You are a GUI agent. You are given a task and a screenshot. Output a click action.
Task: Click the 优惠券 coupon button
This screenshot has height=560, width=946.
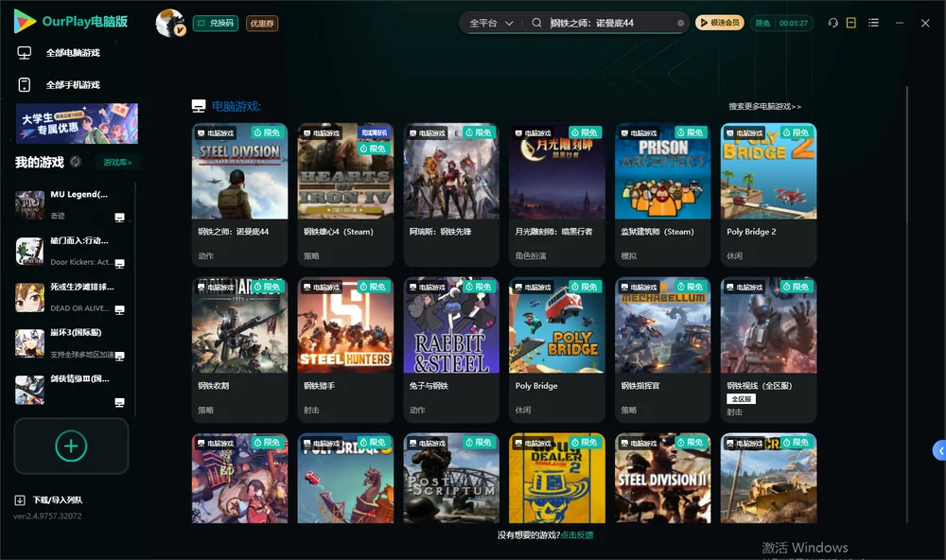click(x=262, y=24)
